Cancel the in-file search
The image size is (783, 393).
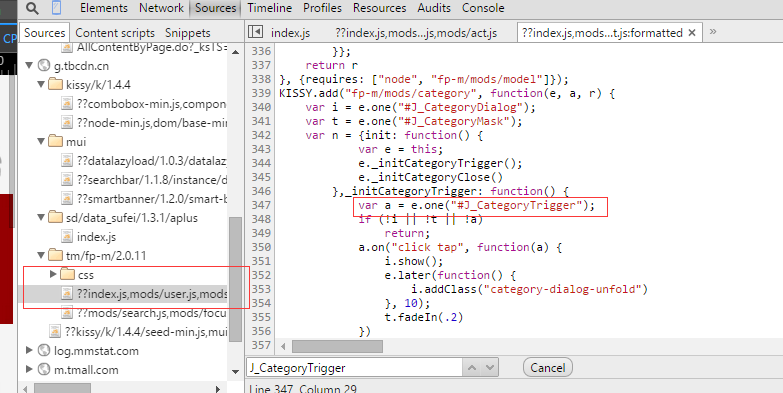(x=547, y=368)
